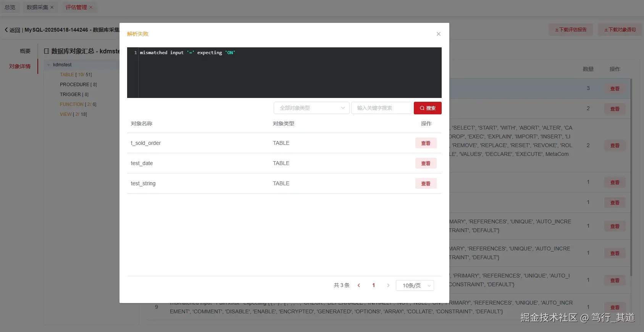The height and width of the screenshot is (332, 644).
Task: Open the 概要 side tab
Action: pyautogui.click(x=25, y=51)
